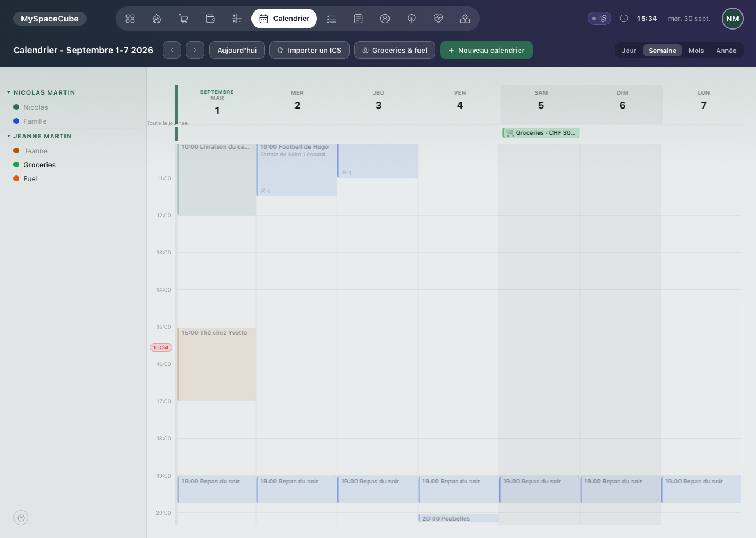Toggle the theme switch in header
Screen dimensions: 756x538
[x=599, y=19]
